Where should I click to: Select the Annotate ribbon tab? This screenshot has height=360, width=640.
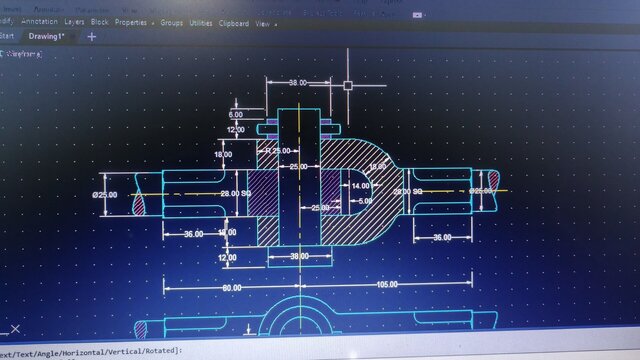[49, 9]
